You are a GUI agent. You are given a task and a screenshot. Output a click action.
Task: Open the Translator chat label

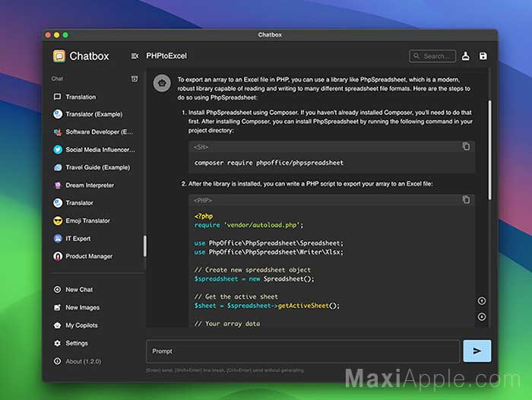coord(79,203)
